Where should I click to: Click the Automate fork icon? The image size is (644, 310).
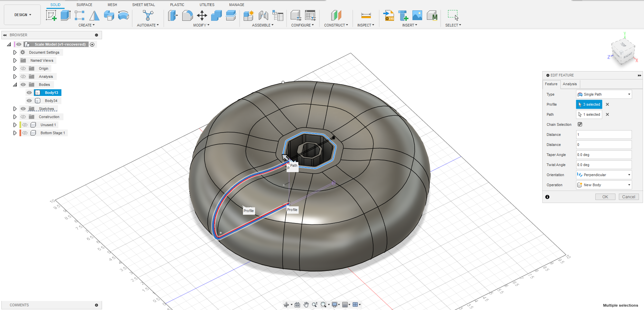[148, 15]
